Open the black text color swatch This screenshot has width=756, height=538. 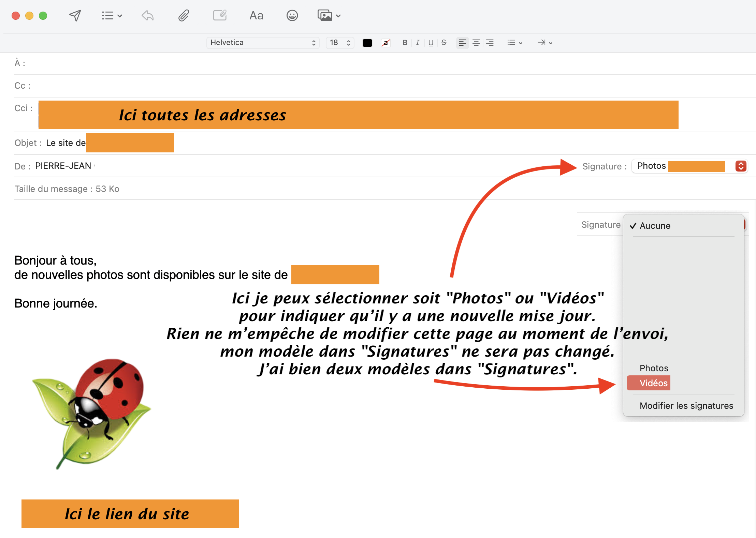(x=367, y=43)
